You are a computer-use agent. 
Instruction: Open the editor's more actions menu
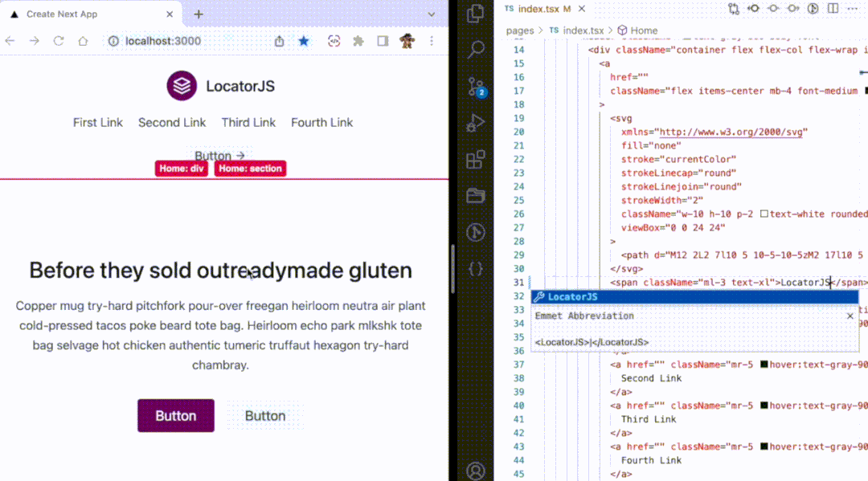(x=853, y=9)
